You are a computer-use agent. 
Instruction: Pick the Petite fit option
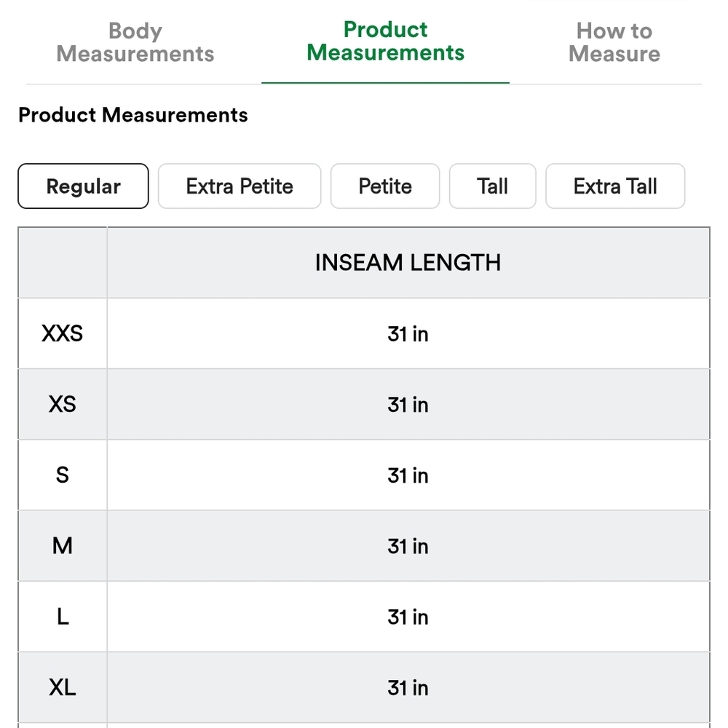coord(385,186)
